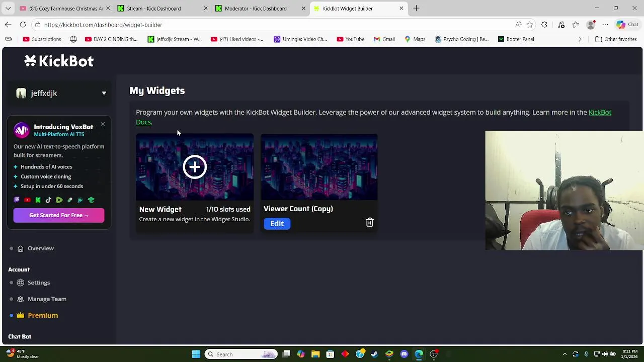The width and height of the screenshot is (644, 362).
Task: Show more bookmarks chevron
Action: (x=580, y=39)
